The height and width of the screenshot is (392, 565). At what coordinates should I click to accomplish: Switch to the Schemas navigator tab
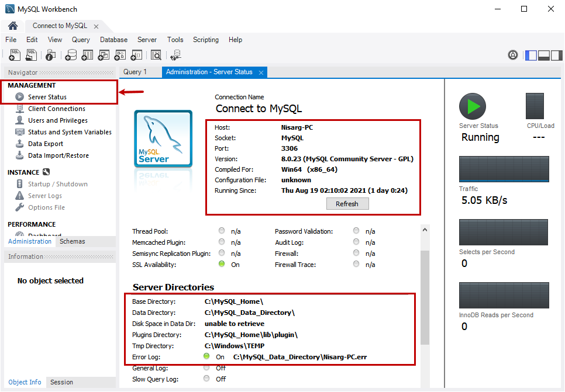pos(73,241)
